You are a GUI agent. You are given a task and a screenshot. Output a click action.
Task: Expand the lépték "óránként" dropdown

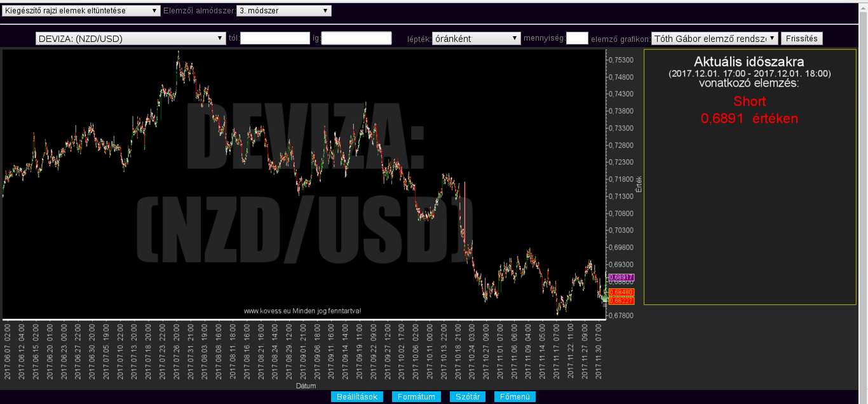(477, 39)
